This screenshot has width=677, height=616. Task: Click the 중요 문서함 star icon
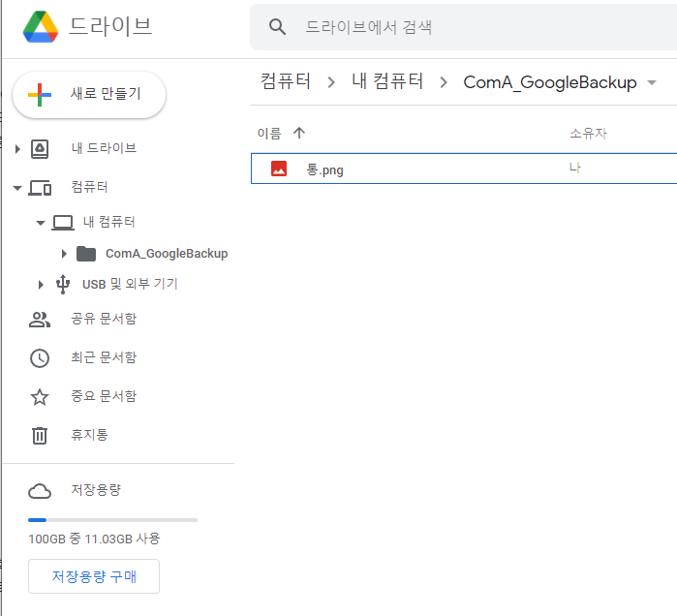(x=40, y=396)
